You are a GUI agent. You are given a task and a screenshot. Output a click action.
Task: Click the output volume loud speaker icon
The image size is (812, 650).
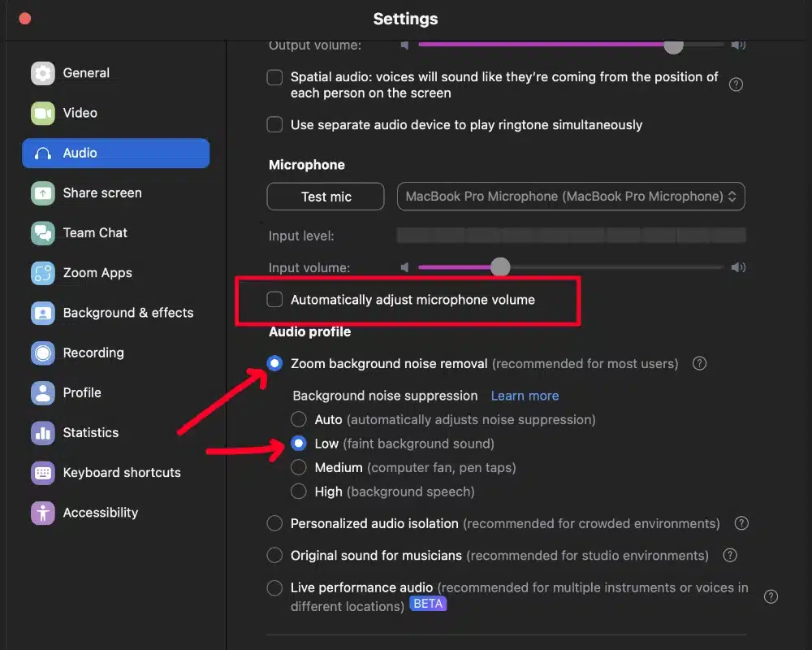[x=738, y=45]
